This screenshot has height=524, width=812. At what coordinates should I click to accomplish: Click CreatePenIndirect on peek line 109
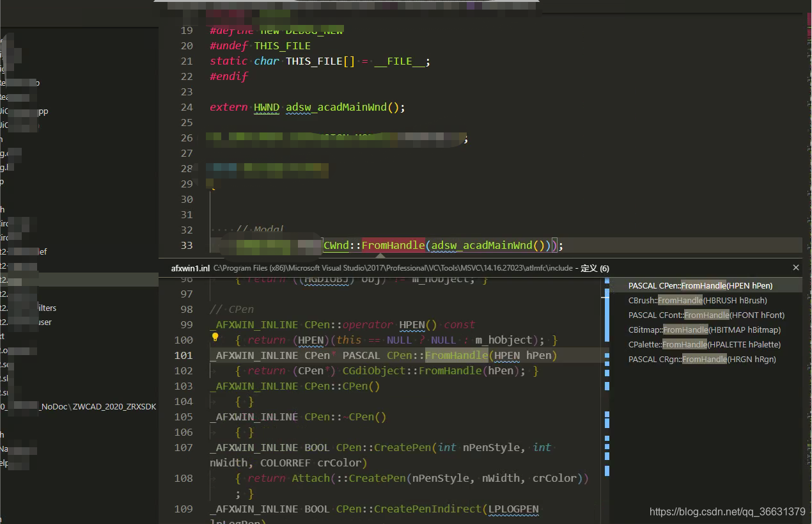428,509
